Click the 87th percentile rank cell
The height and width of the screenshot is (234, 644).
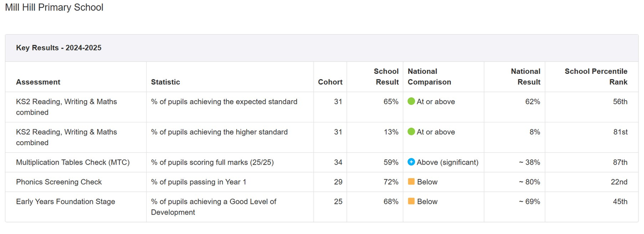coord(620,162)
